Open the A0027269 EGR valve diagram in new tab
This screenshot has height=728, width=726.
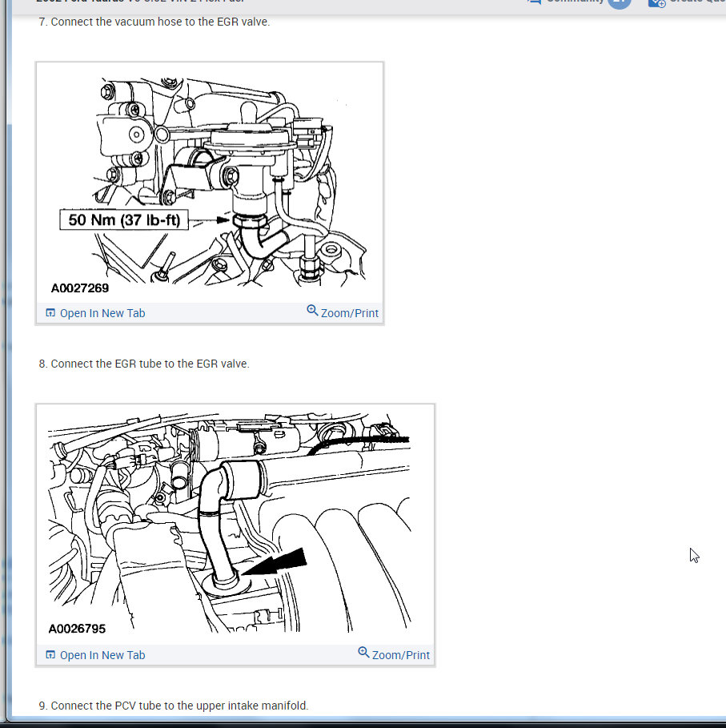click(x=95, y=313)
